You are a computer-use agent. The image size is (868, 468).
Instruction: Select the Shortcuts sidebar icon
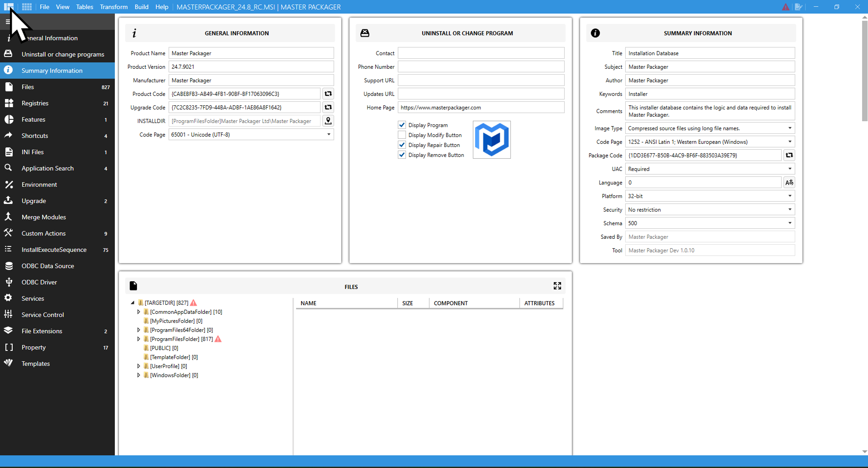point(9,135)
